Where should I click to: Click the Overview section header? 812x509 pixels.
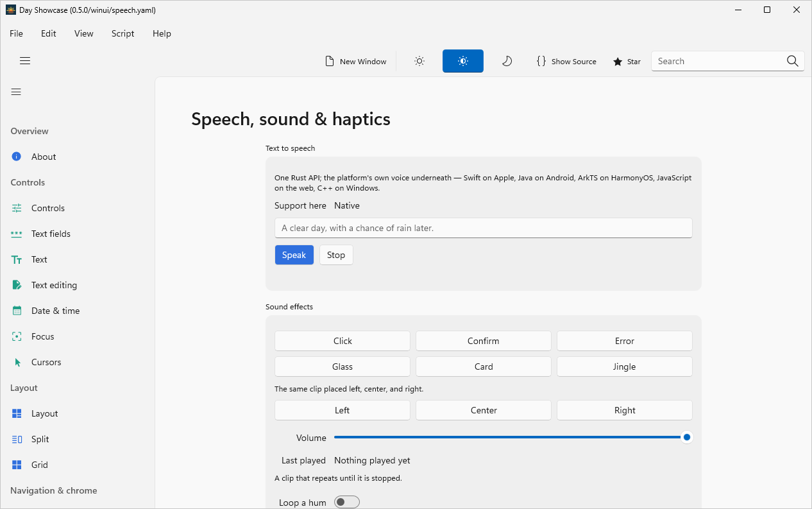[x=30, y=131]
